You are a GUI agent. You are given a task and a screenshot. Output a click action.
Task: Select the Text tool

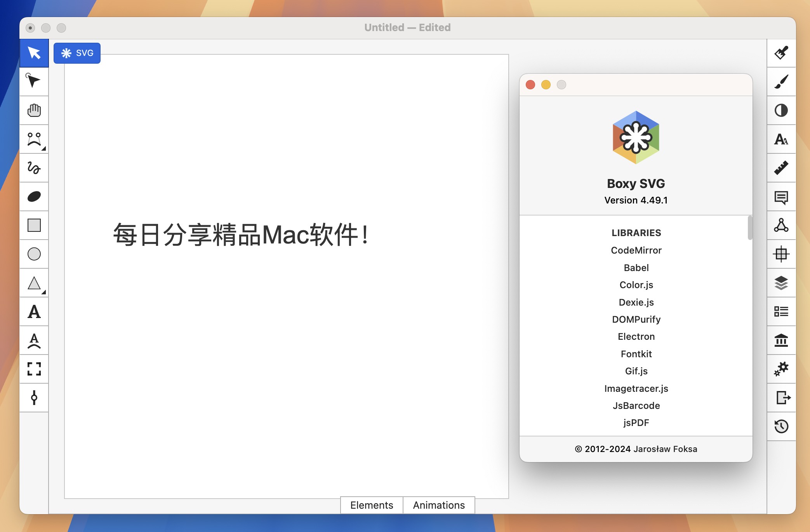pyautogui.click(x=34, y=311)
